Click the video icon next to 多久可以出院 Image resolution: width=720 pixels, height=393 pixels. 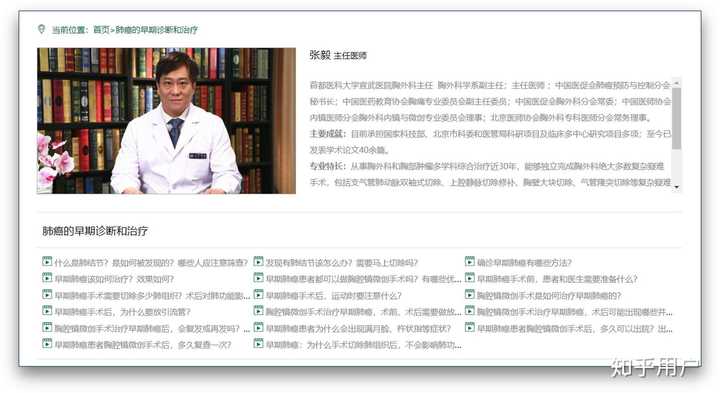470,328
